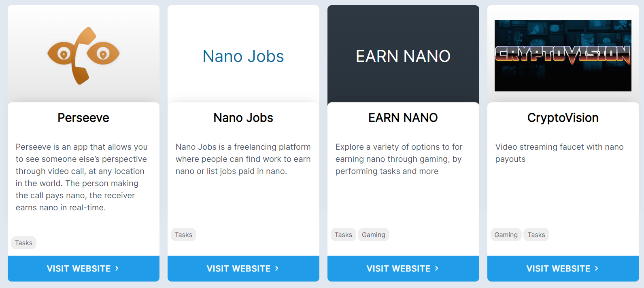Click the CryptoVision card title

click(563, 118)
